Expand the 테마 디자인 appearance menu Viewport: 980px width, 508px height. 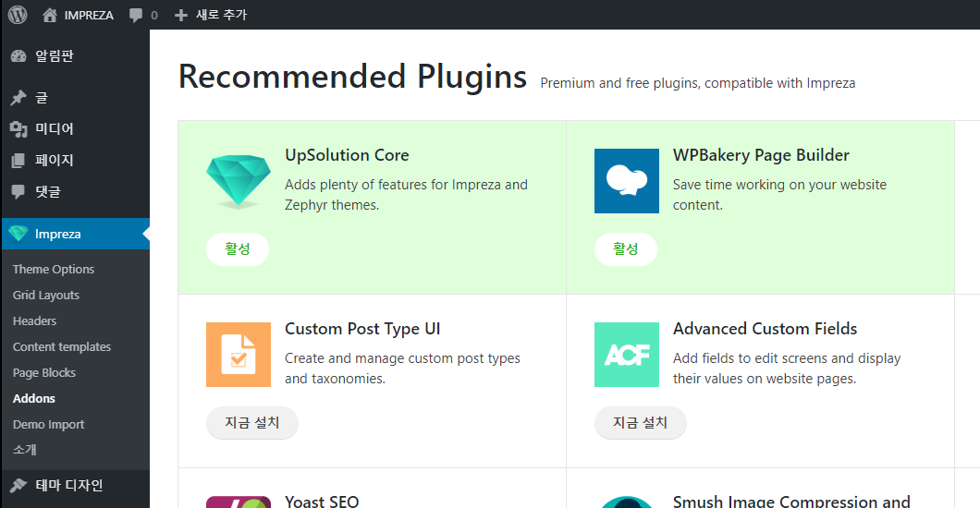click(x=68, y=485)
